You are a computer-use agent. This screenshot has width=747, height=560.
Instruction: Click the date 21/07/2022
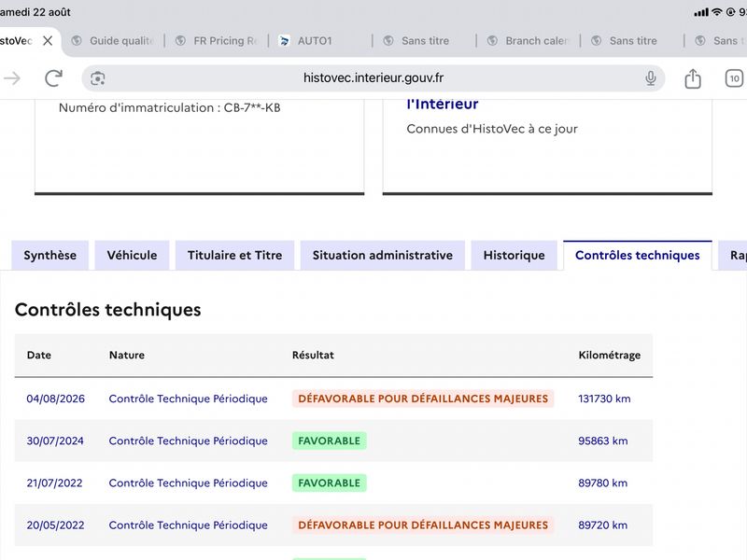[x=55, y=483]
